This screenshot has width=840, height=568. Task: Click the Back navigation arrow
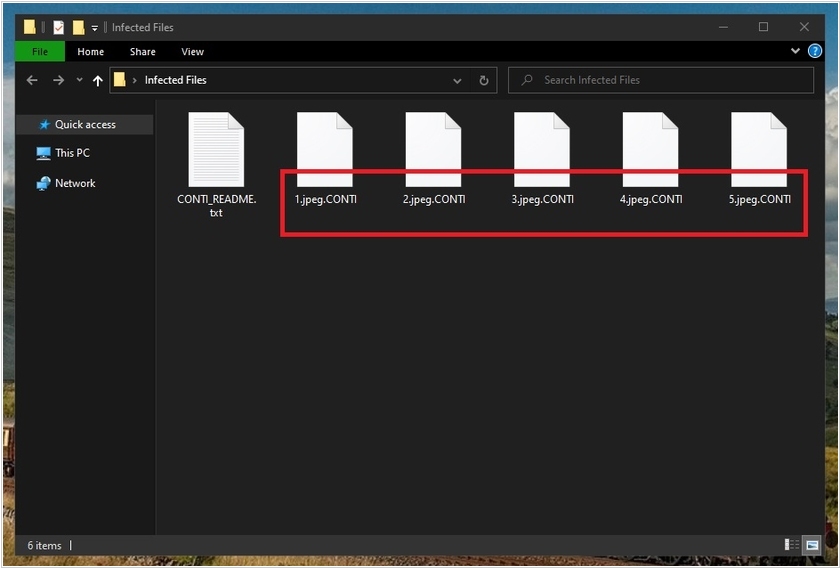[x=32, y=80]
